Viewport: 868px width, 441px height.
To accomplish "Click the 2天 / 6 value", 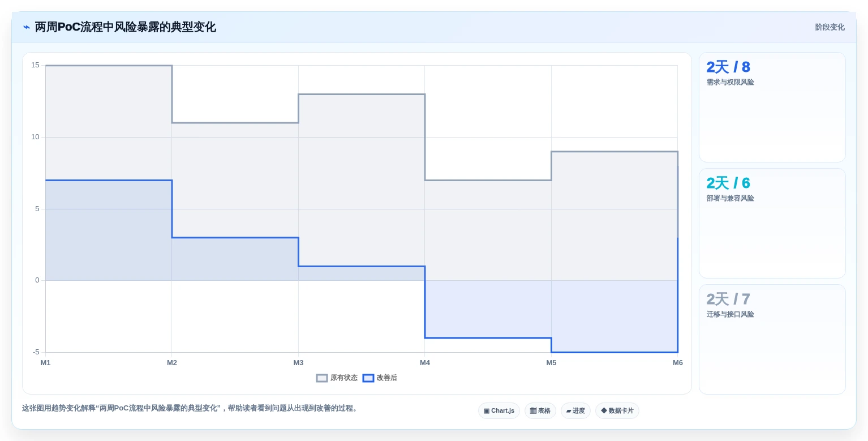I will 728,183.
